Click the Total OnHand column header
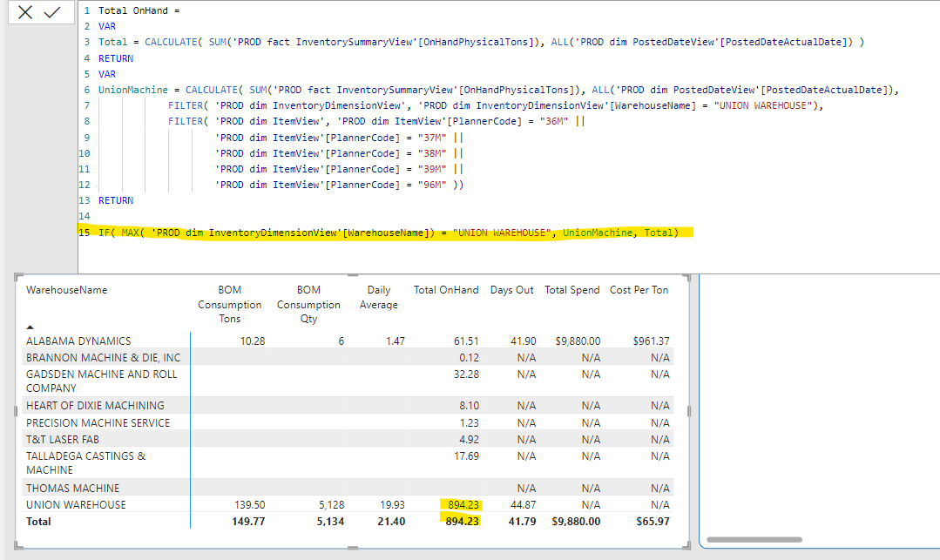940x560 pixels. [446, 290]
